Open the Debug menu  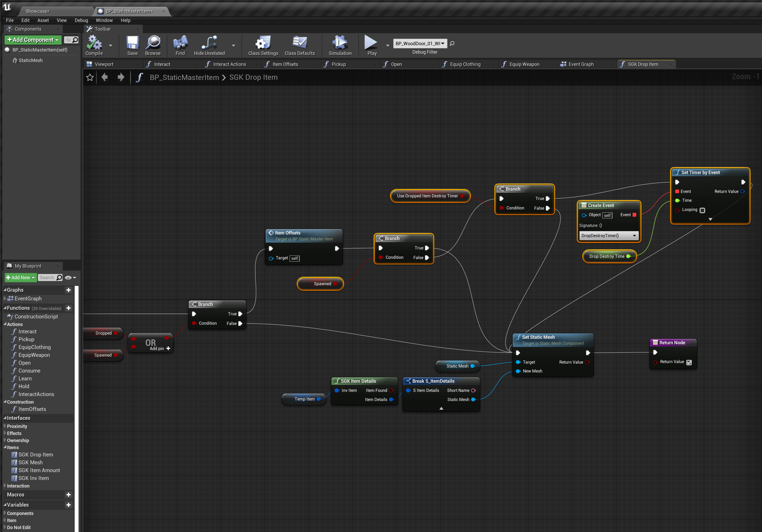[x=81, y=20]
